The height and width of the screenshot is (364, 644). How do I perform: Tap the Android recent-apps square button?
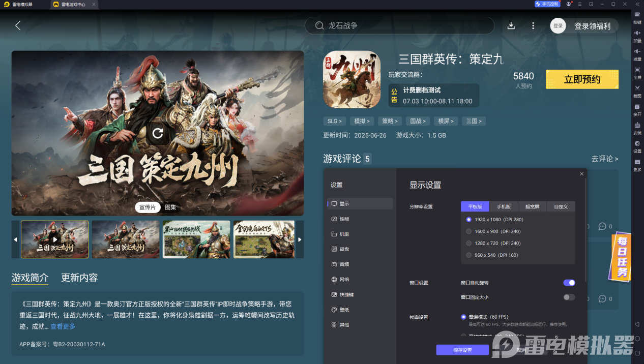coord(637,353)
